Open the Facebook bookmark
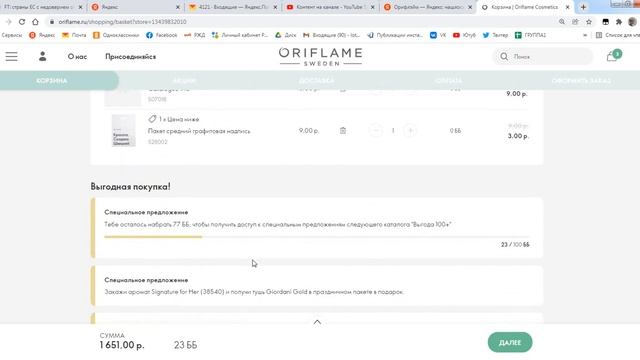This screenshot has width=640, height=360. (162, 35)
